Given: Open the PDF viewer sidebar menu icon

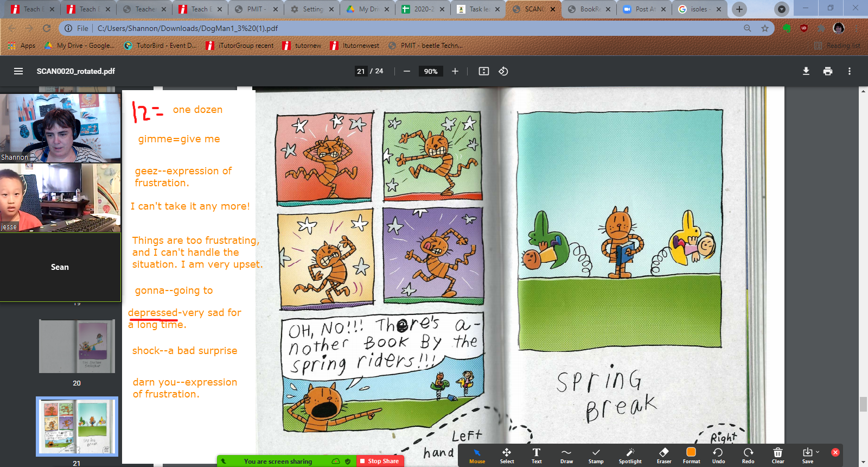Looking at the screenshot, I should 18,71.
